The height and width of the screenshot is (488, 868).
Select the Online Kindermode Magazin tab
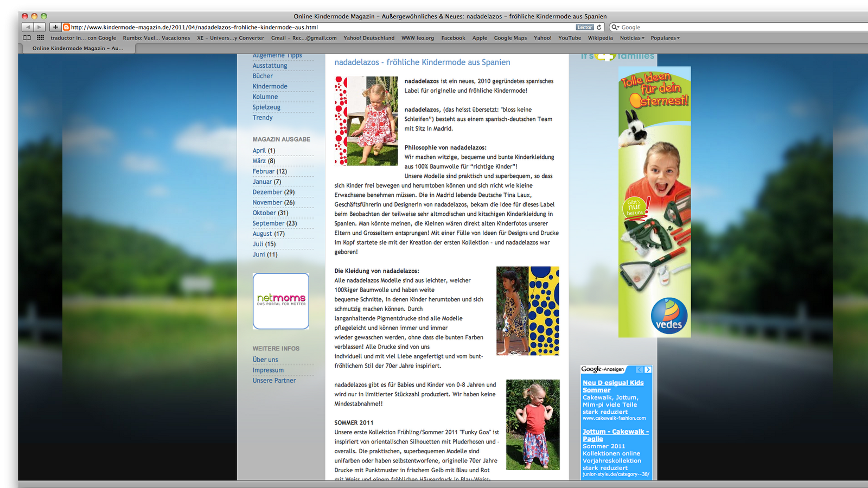[78, 48]
